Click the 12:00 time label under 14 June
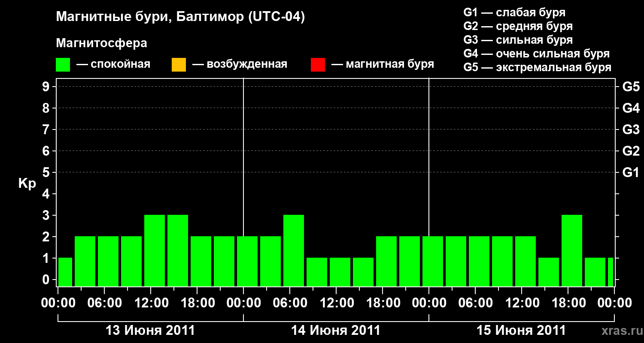 pos(336,303)
